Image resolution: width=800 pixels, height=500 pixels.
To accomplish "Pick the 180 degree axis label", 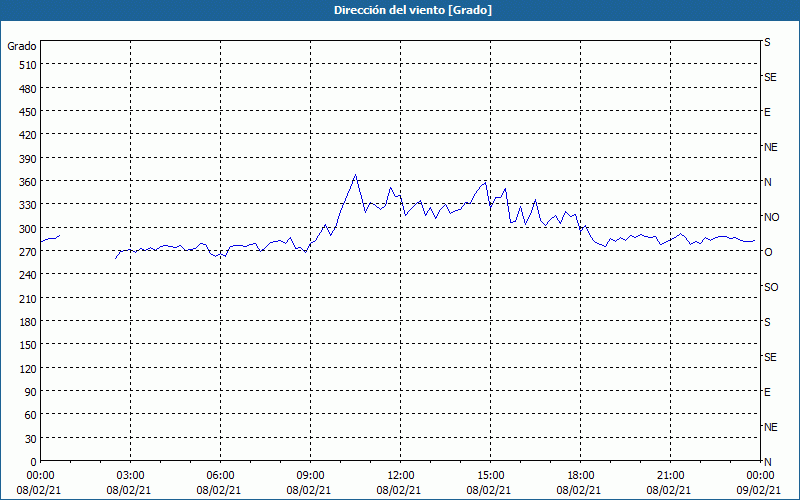I will coord(28,322).
